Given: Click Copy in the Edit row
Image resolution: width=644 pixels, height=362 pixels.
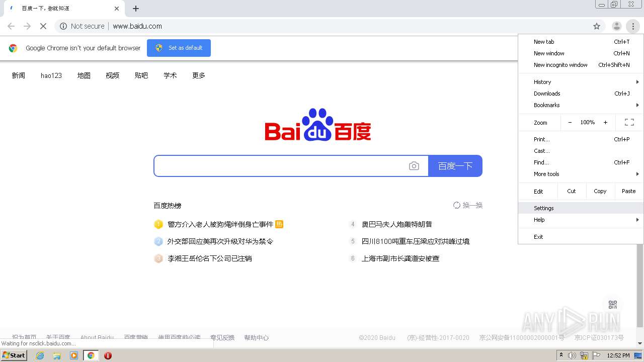Looking at the screenshot, I should tap(600, 191).
